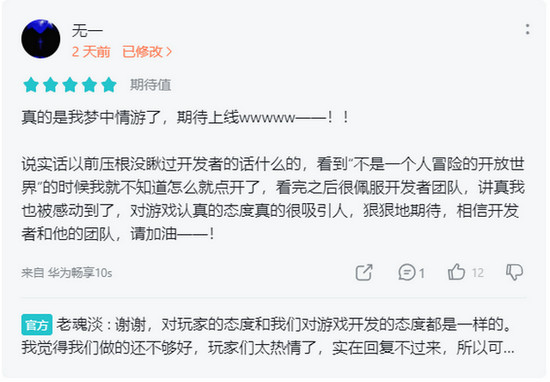Click the 来自 华为畅享10s device label
Screen dimensions: 550x382
(67, 273)
